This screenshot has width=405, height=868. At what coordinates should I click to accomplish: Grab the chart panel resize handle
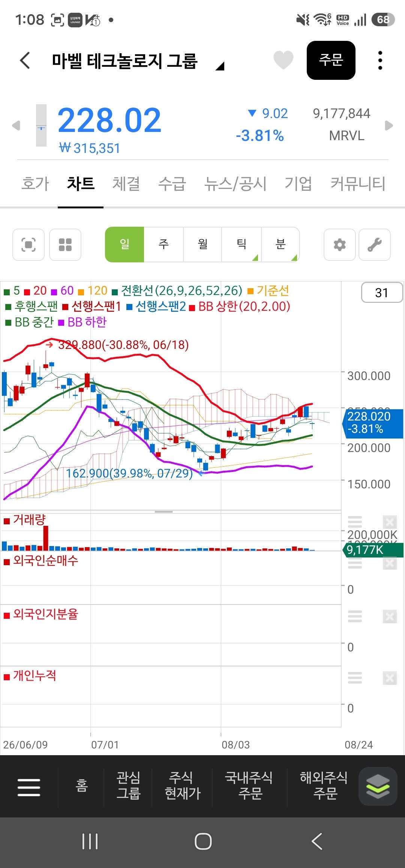(164, 512)
